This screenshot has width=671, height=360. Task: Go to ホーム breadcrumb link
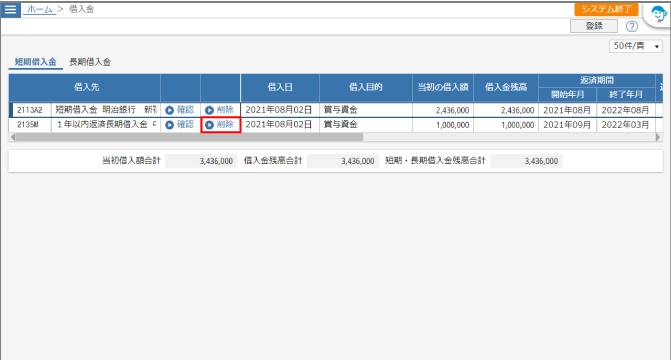(39, 9)
